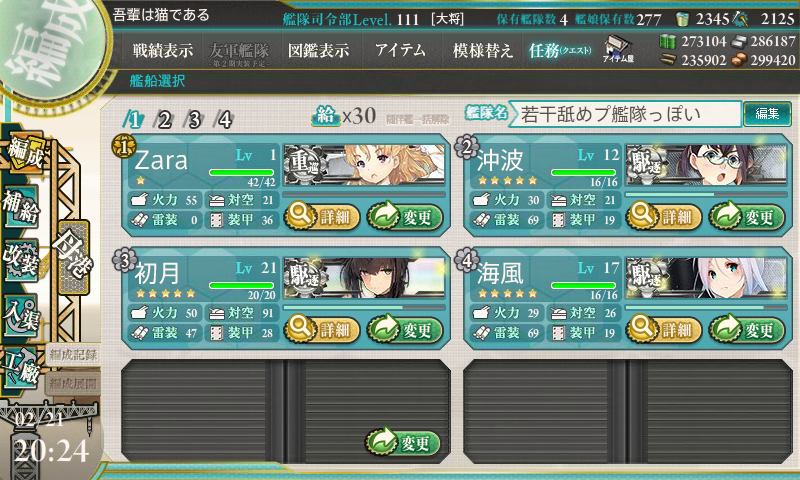Click 編集 to edit fleet name
The width and height of the screenshot is (800, 480).
[x=767, y=114]
